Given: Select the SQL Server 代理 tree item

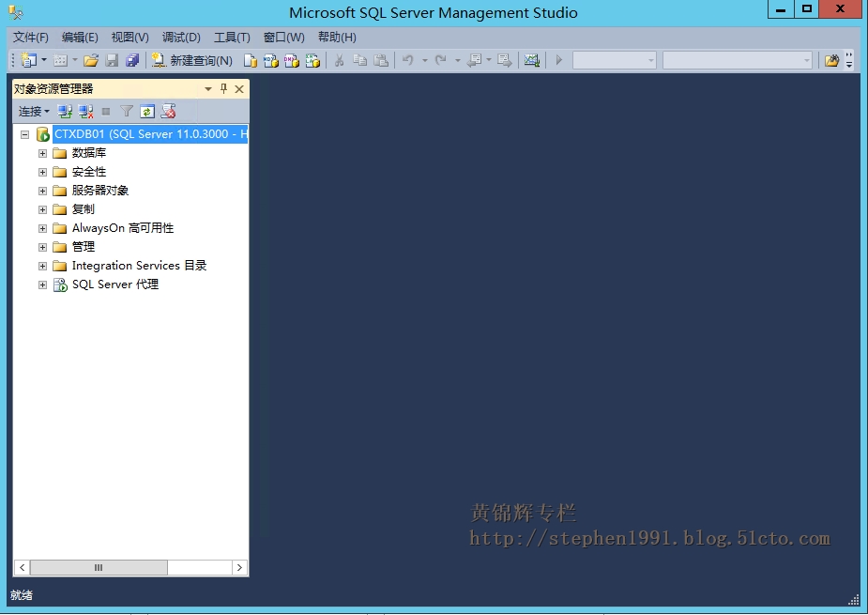Looking at the screenshot, I should 115,284.
